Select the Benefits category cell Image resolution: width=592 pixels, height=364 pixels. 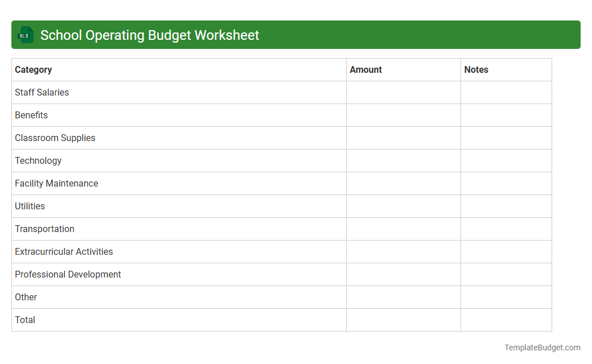[31, 115]
